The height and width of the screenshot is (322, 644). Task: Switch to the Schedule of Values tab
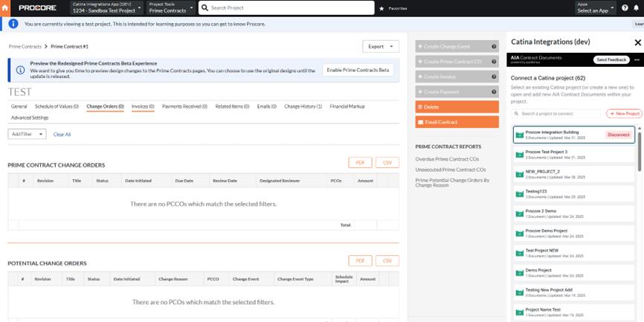[57, 106]
